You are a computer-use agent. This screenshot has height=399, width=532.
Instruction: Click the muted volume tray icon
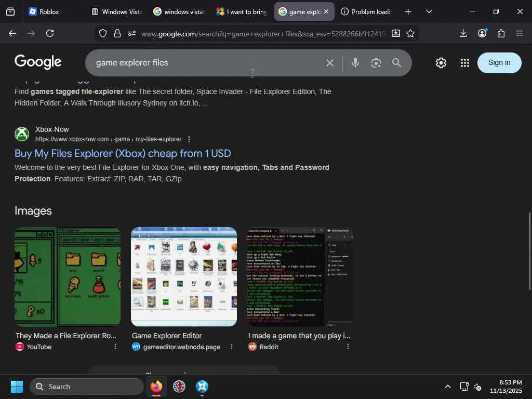477,387
